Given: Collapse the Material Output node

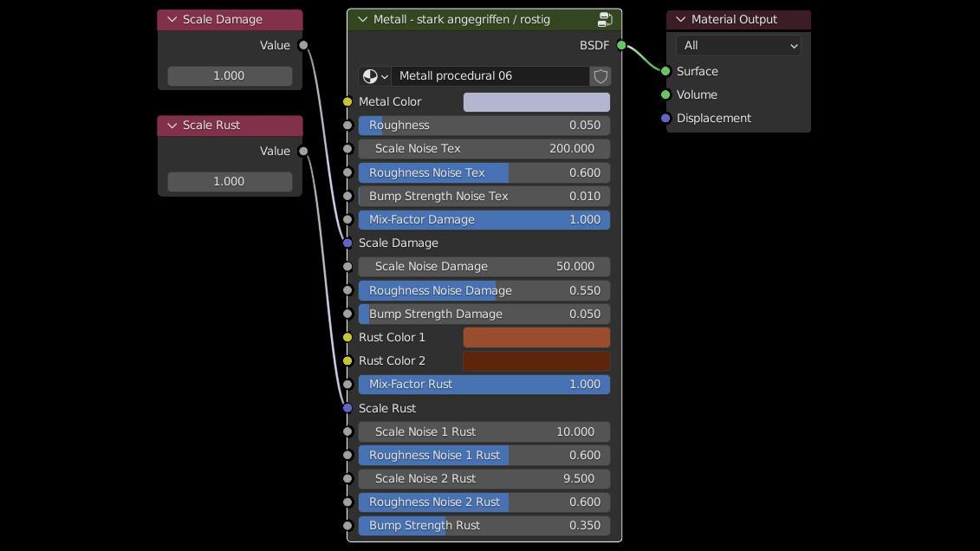Looking at the screenshot, I should [680, 19].
